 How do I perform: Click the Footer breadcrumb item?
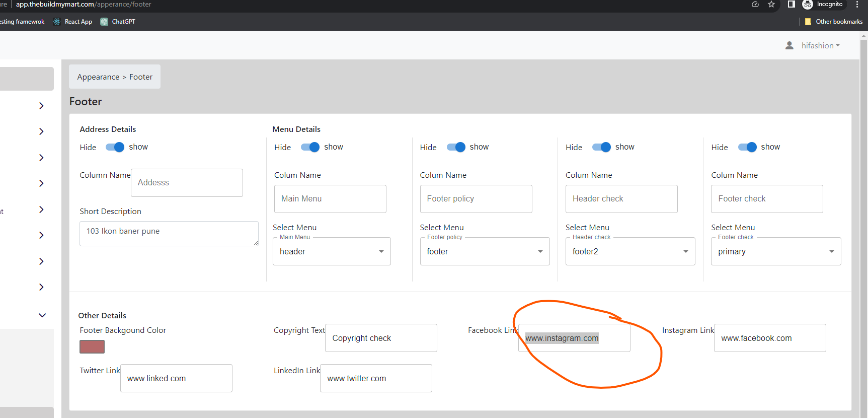tap(141, 77)
